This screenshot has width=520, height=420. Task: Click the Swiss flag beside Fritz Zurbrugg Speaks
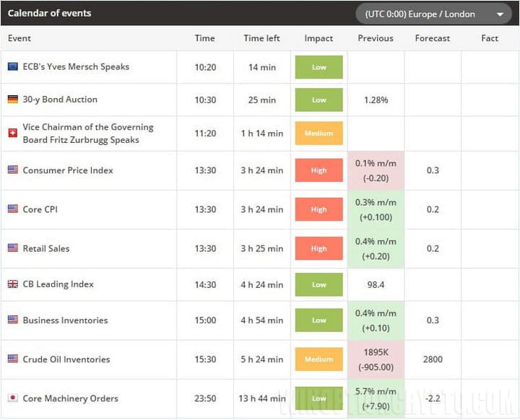click(x=12, y=134)
